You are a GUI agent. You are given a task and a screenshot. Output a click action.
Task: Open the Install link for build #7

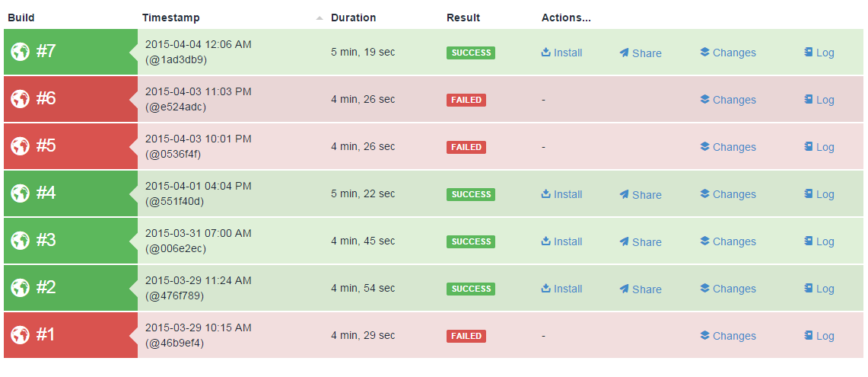coord(561,53)
